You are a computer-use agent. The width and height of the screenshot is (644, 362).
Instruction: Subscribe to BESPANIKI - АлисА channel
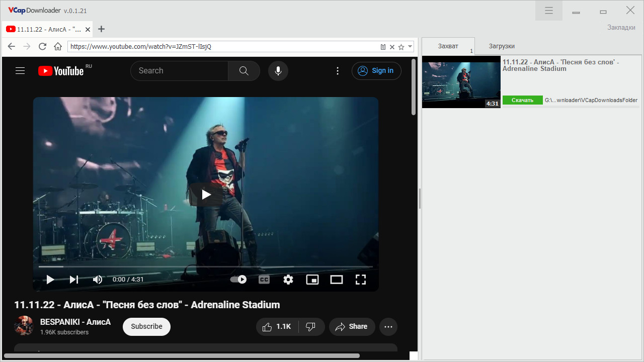pyautogui.click(x=146, y=327)
